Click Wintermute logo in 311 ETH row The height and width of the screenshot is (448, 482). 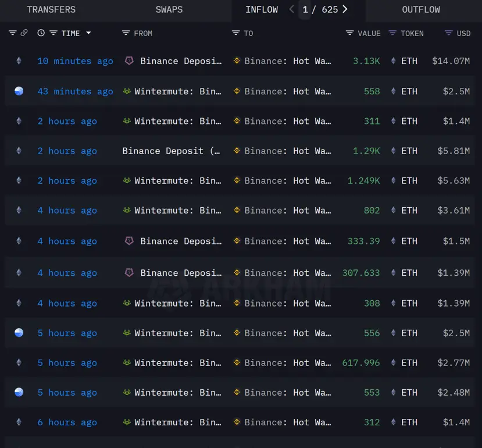point(127,121)
